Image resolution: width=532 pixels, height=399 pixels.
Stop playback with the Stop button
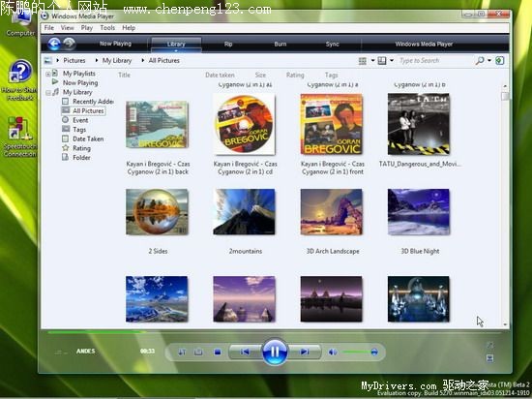tap(218, 353)
